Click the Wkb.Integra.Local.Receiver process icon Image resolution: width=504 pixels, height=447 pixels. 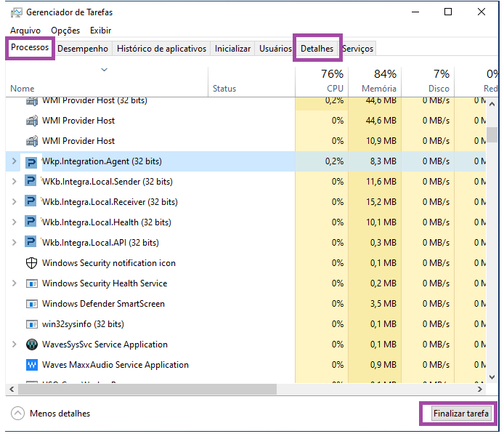coord(31,201)
